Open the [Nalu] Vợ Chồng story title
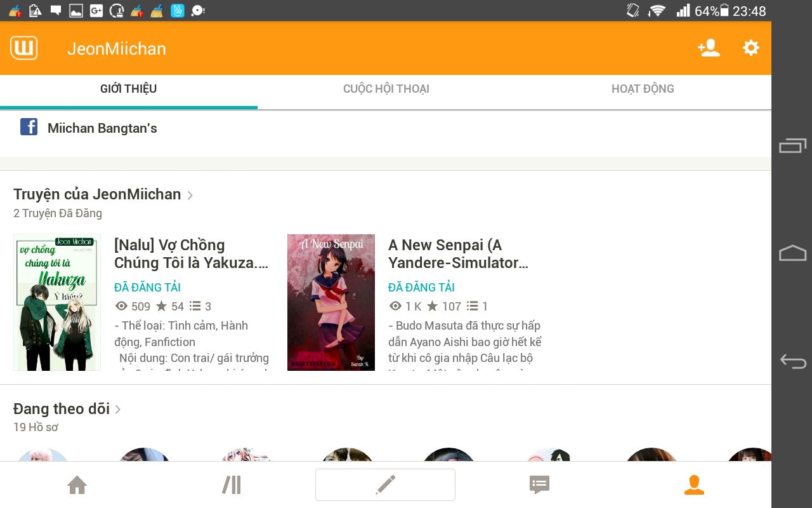812x508 pixels. [x=190, y=254]
